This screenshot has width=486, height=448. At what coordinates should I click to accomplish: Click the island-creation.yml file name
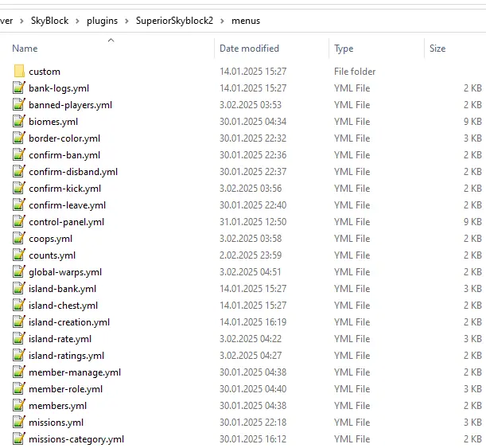[69, 323]
